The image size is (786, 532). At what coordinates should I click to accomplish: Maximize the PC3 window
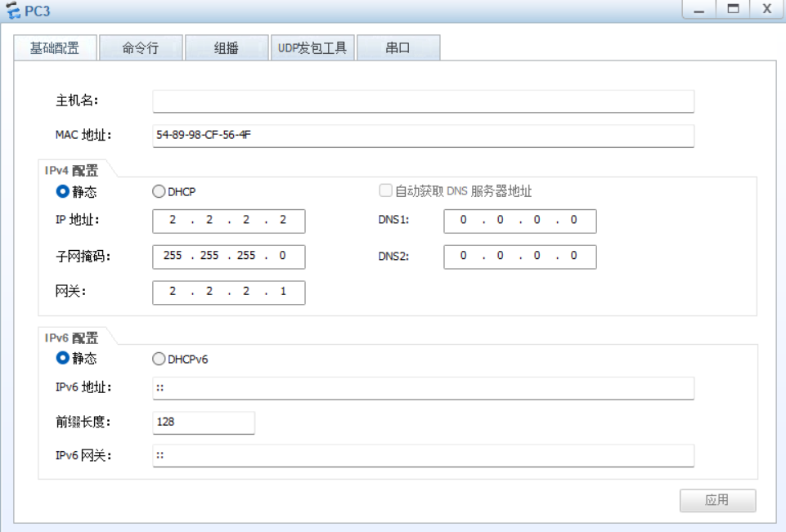tap(733, 9)
